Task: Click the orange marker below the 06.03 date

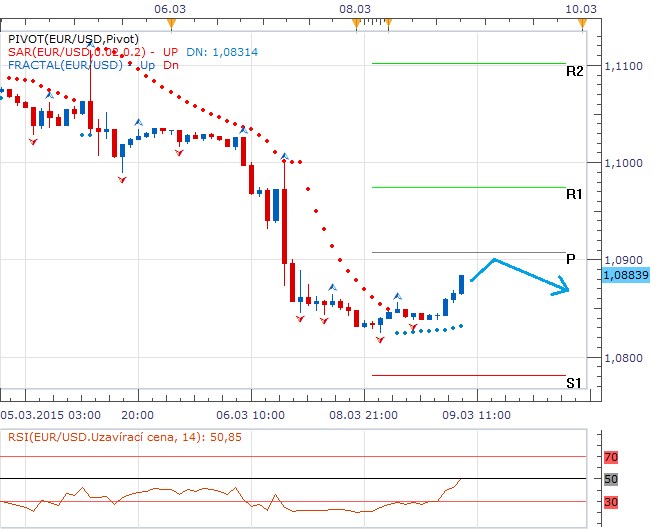Action: point(171,22)
